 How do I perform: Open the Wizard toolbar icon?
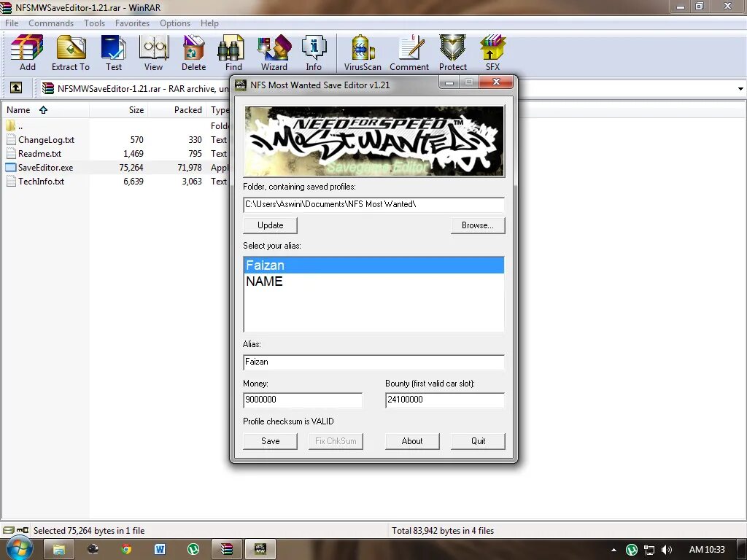pyautogui.click(x=274, y=52)
